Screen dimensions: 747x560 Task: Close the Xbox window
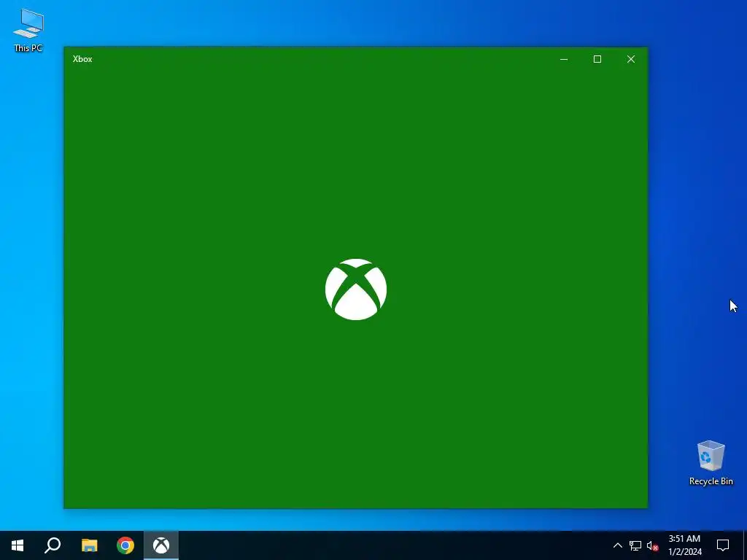[x=631, y=59]
